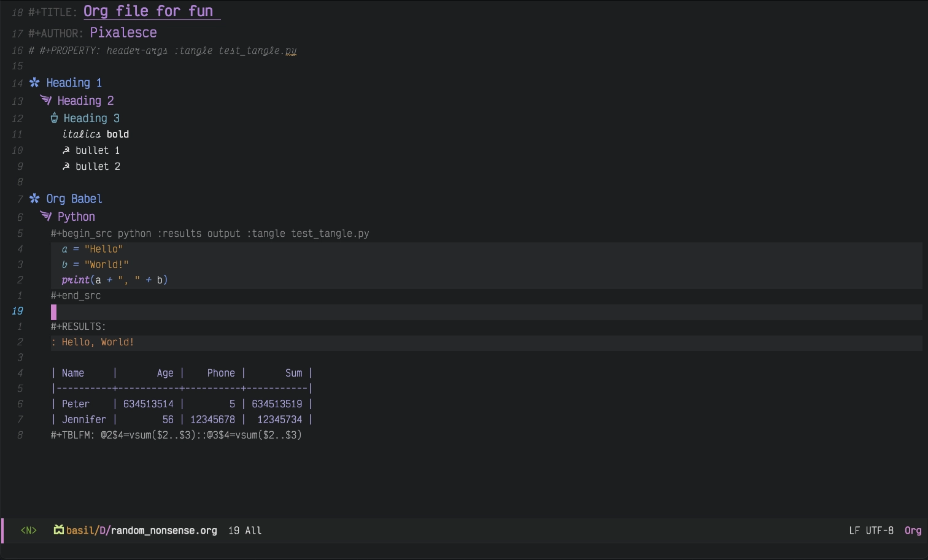Collapse Heading 2 subtree
This screenshot has height=560, width=928.
85,100
